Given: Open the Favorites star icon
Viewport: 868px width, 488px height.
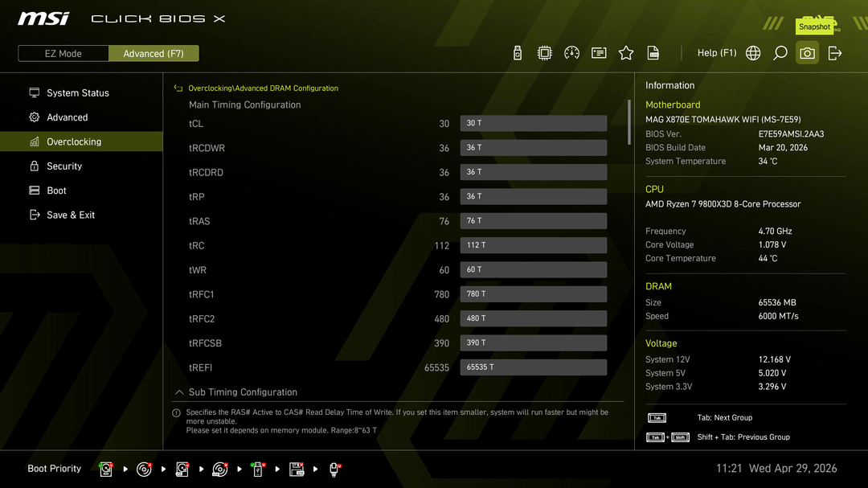Looking at the screenshot, I should pos(626,53).
